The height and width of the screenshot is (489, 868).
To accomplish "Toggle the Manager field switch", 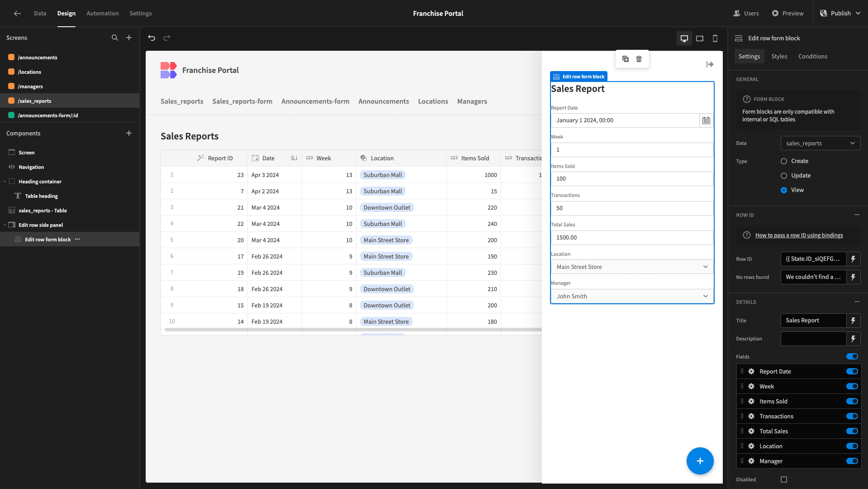I will tap(852, 461).
